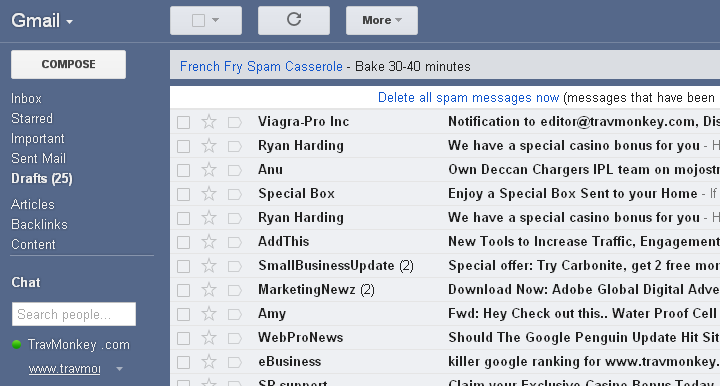Star the Viagra-Pro Inc message
This screenshot has height=386, width=720.
click(209, 122)
